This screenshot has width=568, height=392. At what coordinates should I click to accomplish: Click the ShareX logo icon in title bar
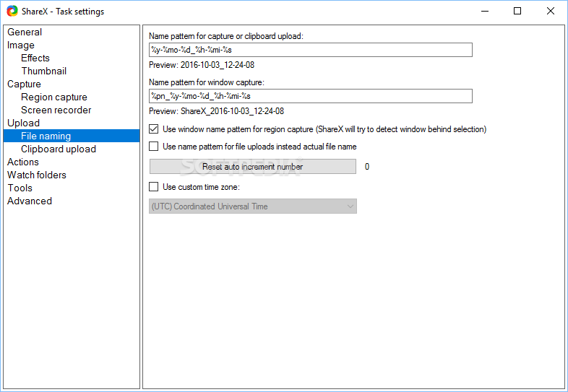[x=12, y=12]
